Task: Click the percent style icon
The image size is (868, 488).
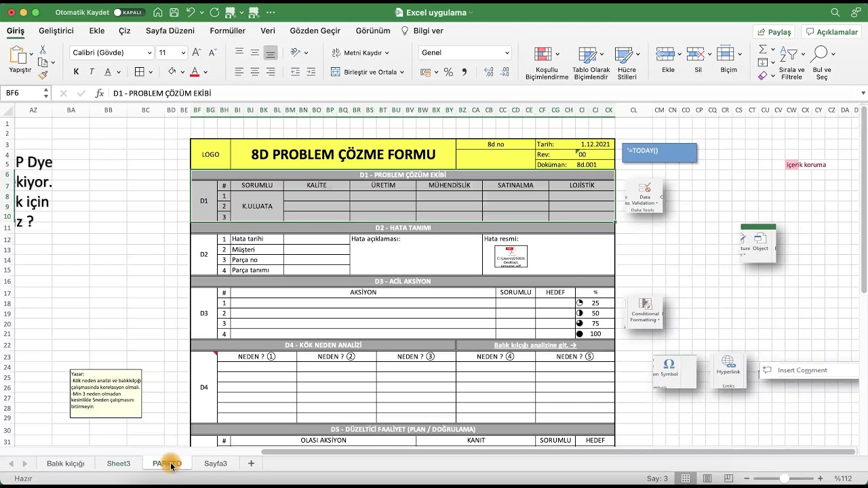Action: pyautogui.click(x=448, y=72)
